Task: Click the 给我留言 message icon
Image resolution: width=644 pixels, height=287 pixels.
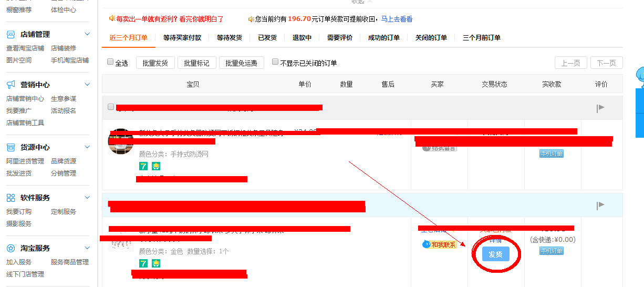Action: pos(439,148)
